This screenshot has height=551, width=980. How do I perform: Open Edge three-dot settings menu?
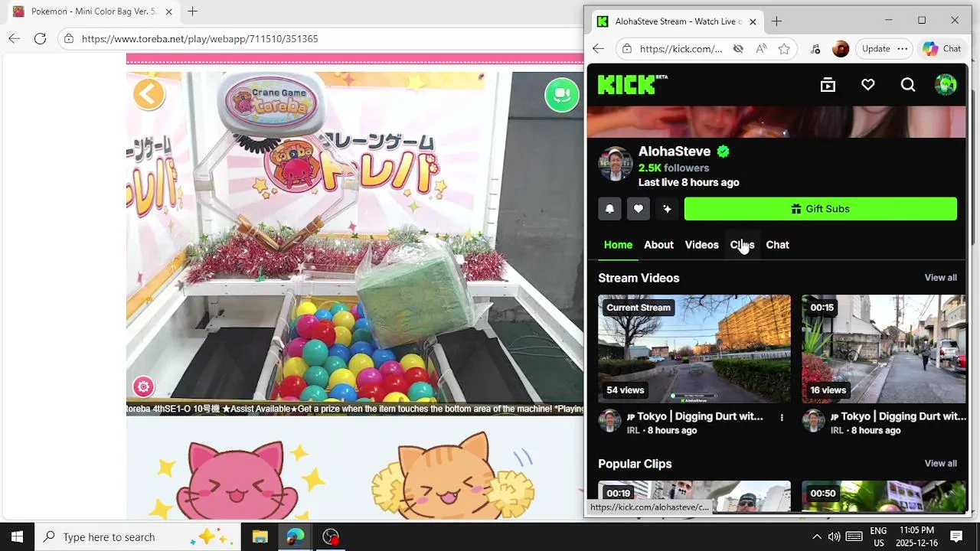tap(902, 48)
